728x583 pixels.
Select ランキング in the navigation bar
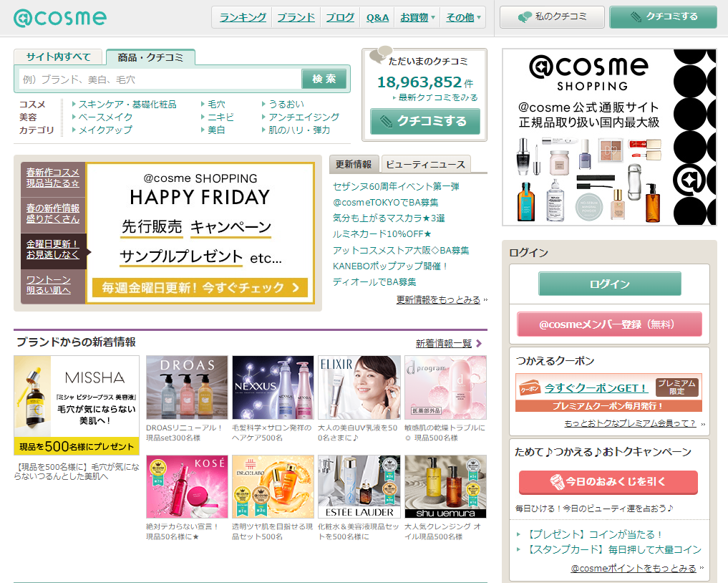[x=241, y=16]
